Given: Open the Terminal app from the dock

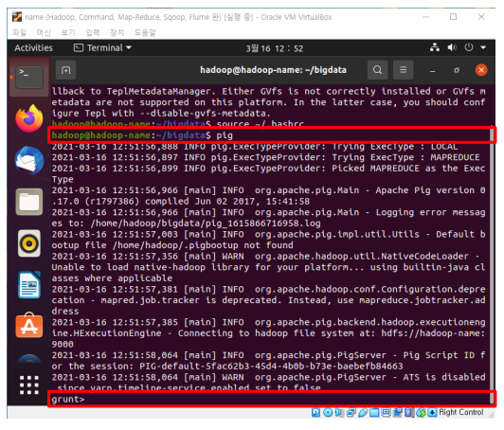Looking at the screenshot, I should click(29, 77).
